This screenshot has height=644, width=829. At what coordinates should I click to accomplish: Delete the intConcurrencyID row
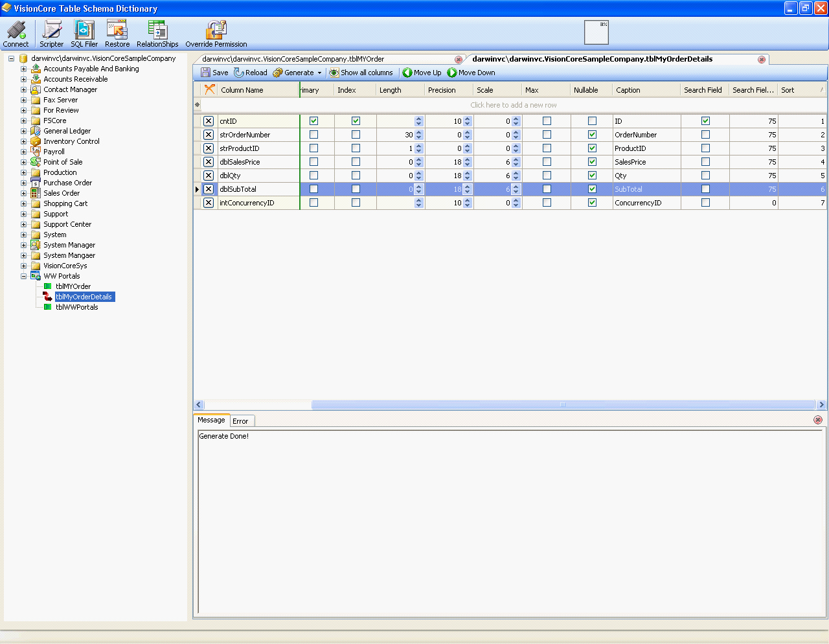pyautogui.click(x=209, y=203)
